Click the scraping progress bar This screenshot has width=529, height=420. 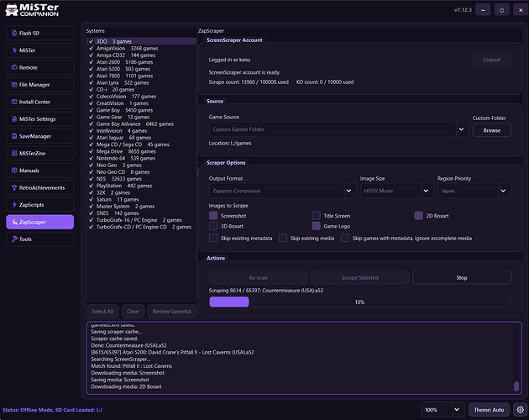[x=360, y=302]
